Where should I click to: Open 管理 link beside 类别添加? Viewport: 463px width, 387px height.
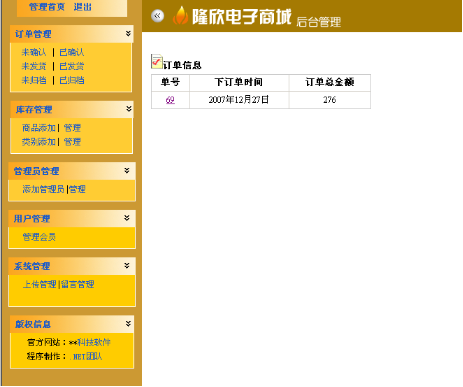point(72,142)
